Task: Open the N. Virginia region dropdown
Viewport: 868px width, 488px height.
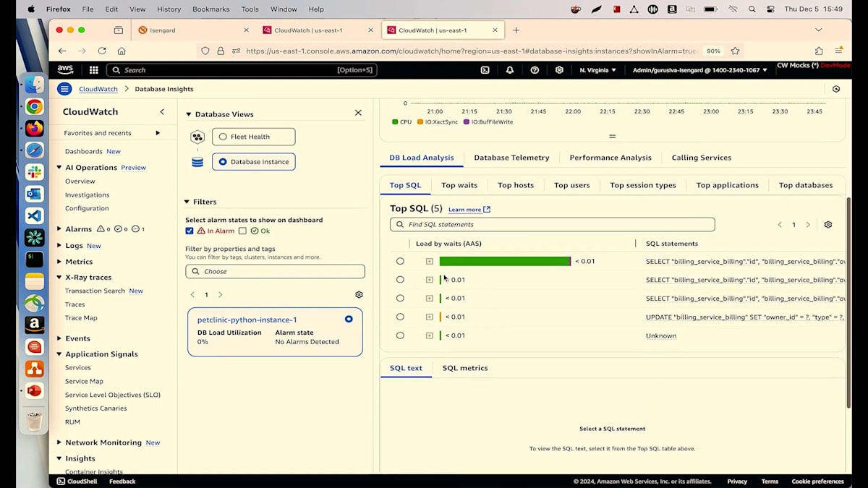Action: [598, 70]
